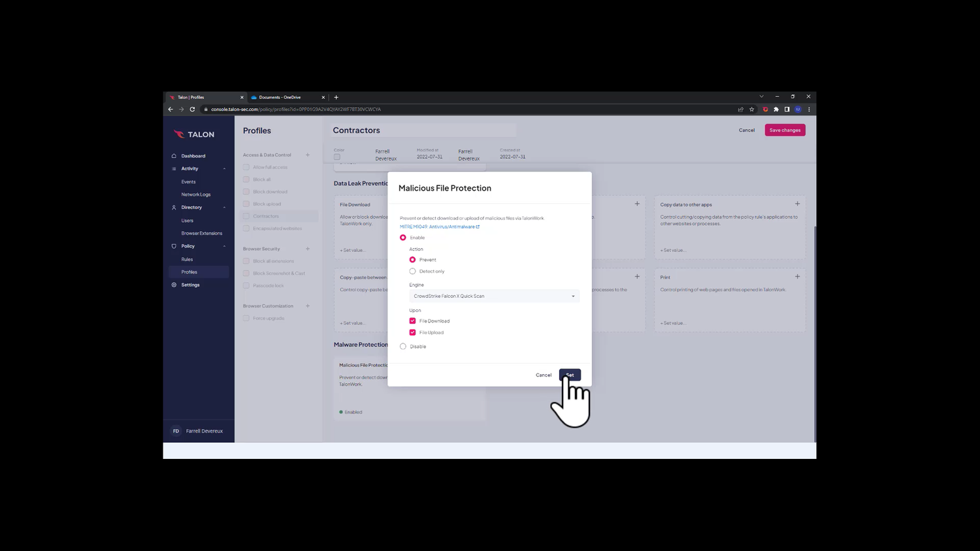Add a profile under Access & Data Control
Image resolution: width=980 pixels, height=551 pixels.
click(x=308, y=155)
